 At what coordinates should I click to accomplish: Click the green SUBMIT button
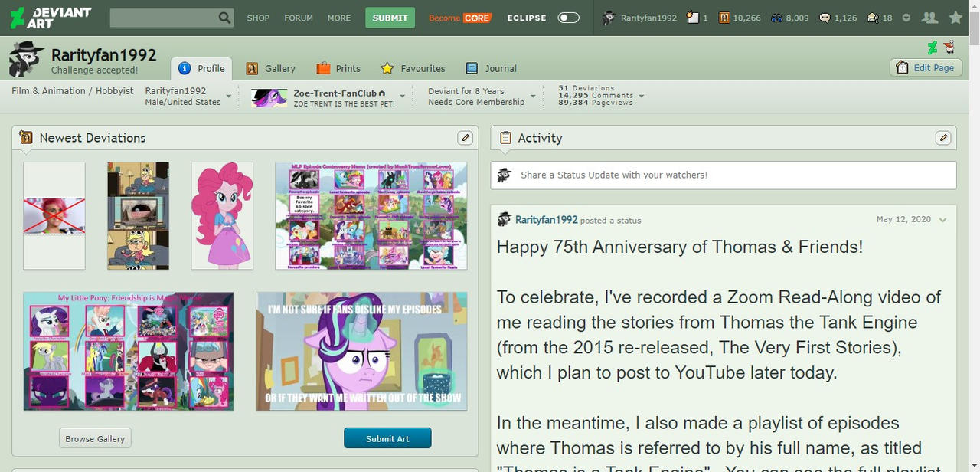(x=390, y=18)
